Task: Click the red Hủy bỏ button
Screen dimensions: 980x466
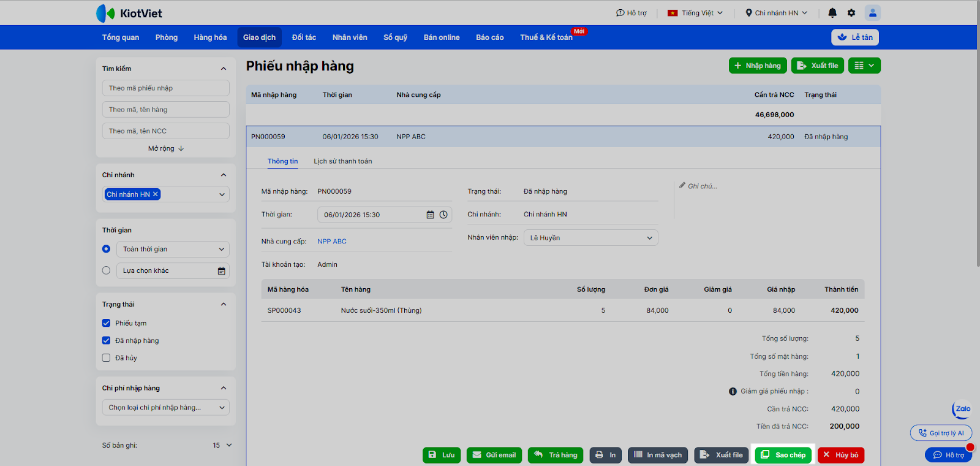Action: (841, 455)
